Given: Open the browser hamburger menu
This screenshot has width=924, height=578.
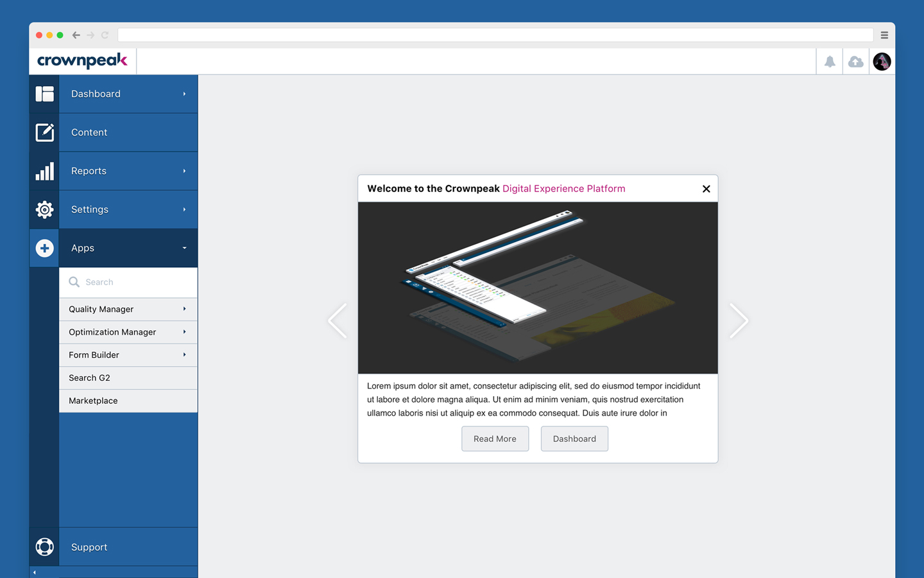Looking at the screenshot, I should pos(884,35).
